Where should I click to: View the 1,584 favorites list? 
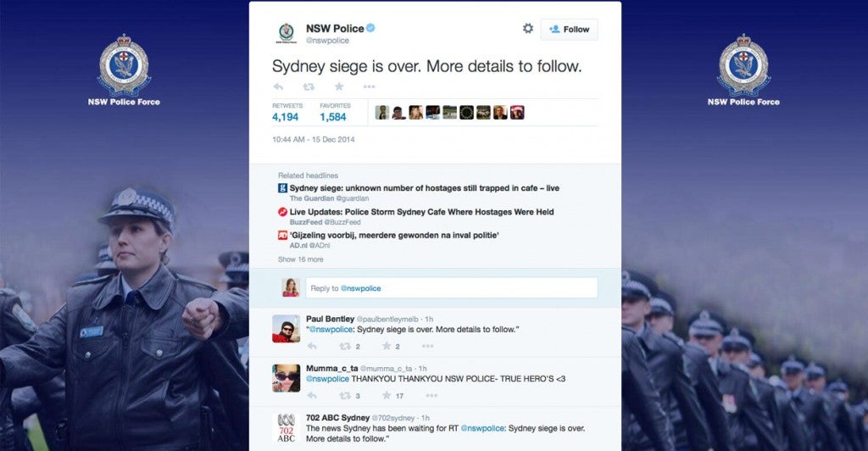333,117
